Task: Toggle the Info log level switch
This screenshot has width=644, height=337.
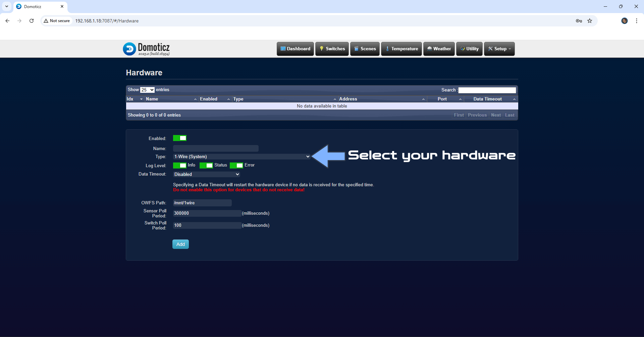Action: [x=179, y=165]
